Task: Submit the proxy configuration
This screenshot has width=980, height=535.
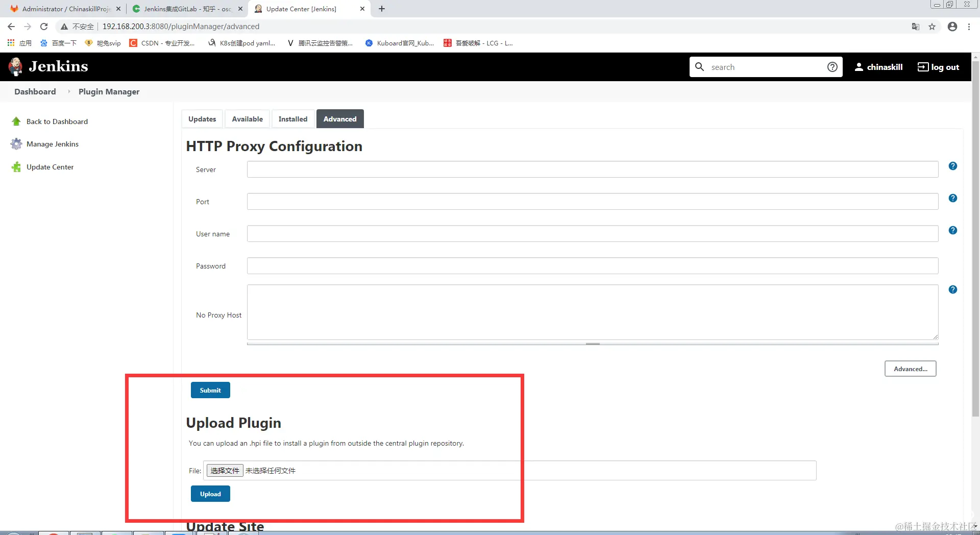Action: point(210,390)
